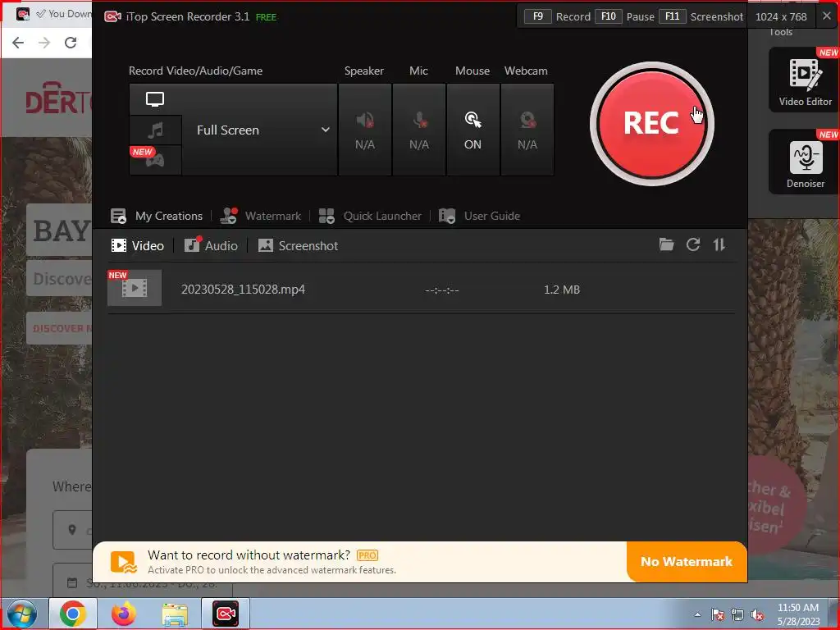Click the 1024 x 768 resolution label
The width and height of the screenshot is (840, 630).
pos(781,16)
